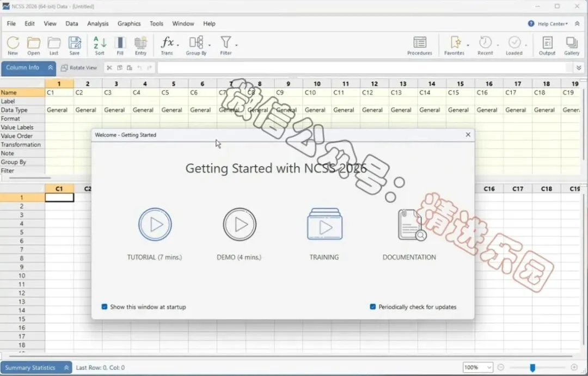Click column 10 header in Column Info
This screenshot has height=376, width=588.
coord(317,84)
